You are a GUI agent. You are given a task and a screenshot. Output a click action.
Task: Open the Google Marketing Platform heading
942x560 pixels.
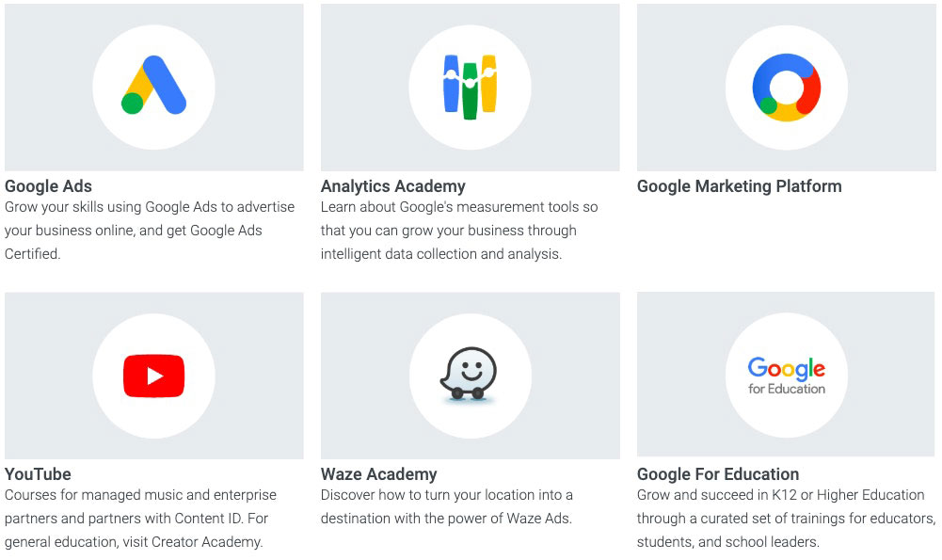(x=739, y=186)
